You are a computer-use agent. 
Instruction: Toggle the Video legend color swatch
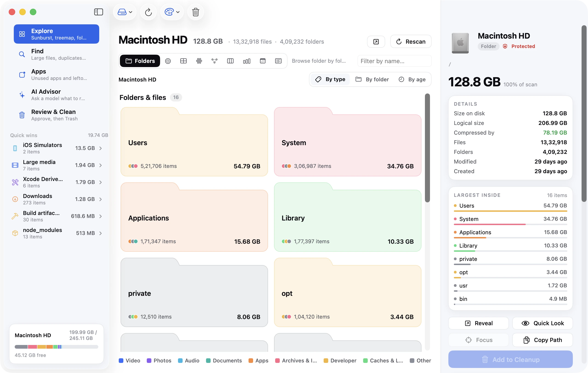pyautogui.click(x=121, y=361)
